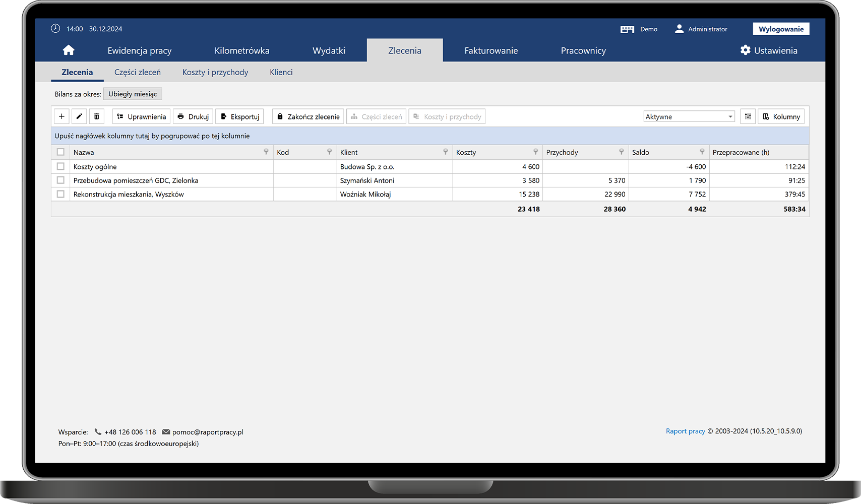Screen dimensions: 861x504
Task: Open the Saldo column filter
Action: tap(702, 152)
